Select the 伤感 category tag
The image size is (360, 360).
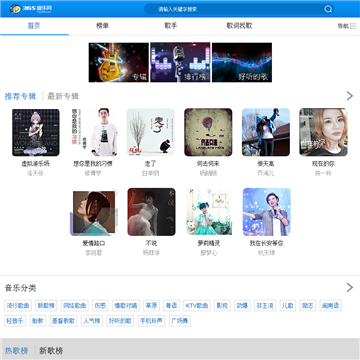click(100, 305)
